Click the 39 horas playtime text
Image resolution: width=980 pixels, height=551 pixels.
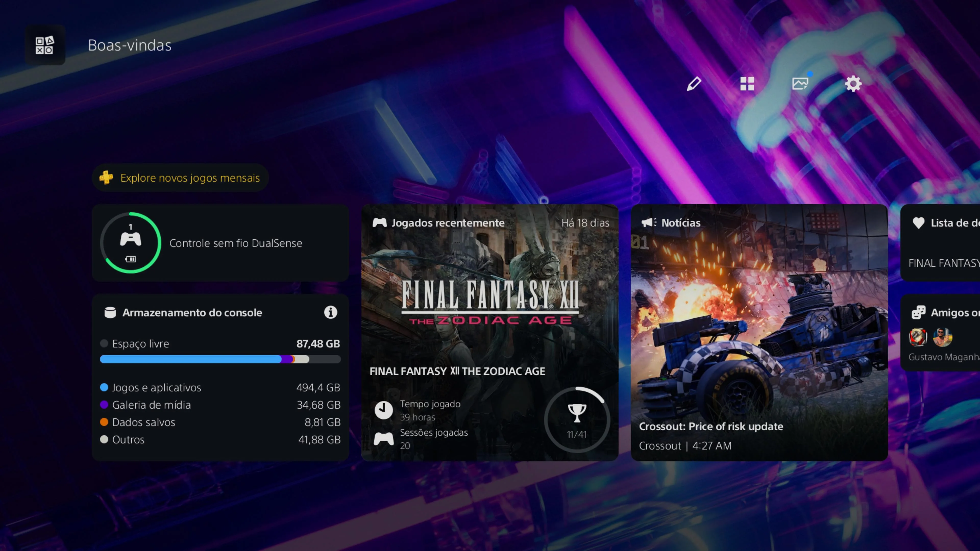tap(417, 417)
